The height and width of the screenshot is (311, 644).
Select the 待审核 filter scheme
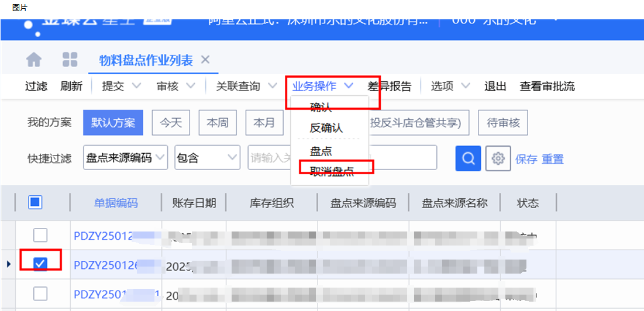pyautogui.click(x=503, y=123)
